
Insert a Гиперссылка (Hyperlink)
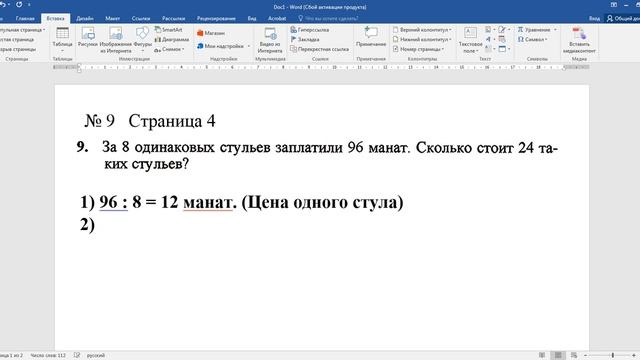310,30
